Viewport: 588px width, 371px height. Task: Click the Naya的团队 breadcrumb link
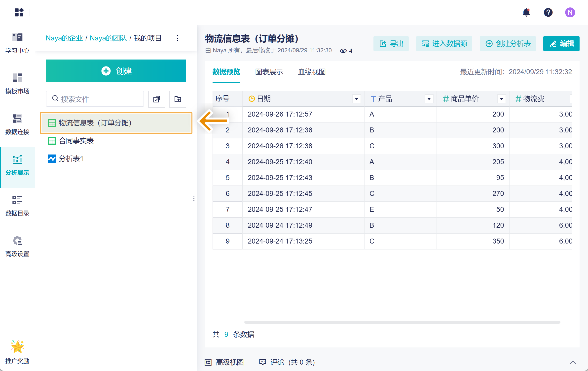[108, 38]
